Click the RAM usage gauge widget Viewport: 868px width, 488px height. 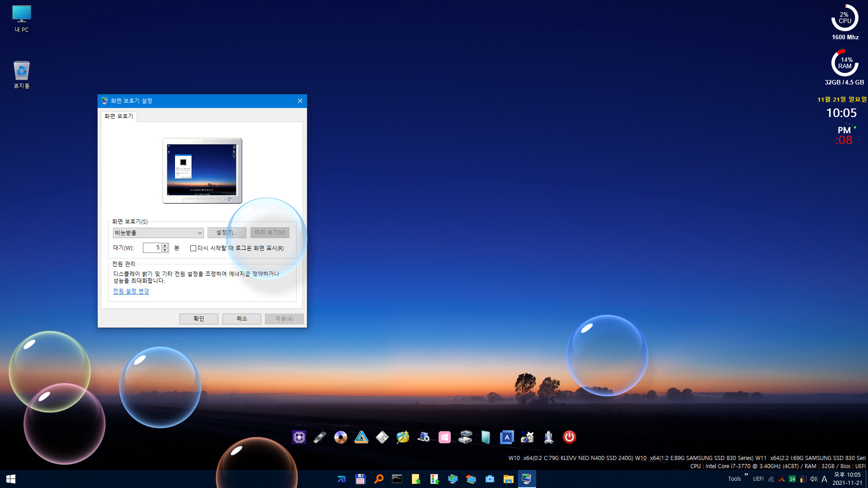pyautogui.click(x=844, y=63)
